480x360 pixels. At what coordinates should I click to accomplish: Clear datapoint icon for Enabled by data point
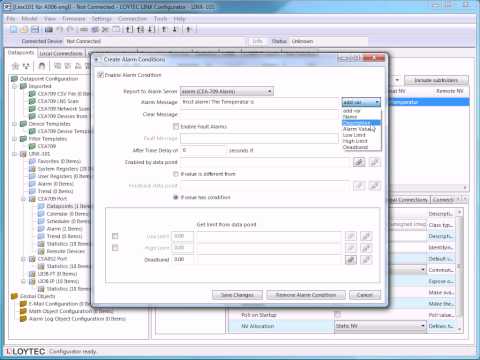[x=374, y=162]
